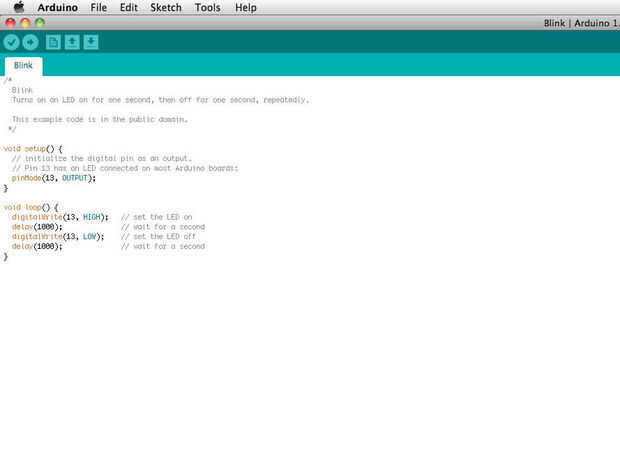Click the comment 'set the LED off'

point(159,236)
